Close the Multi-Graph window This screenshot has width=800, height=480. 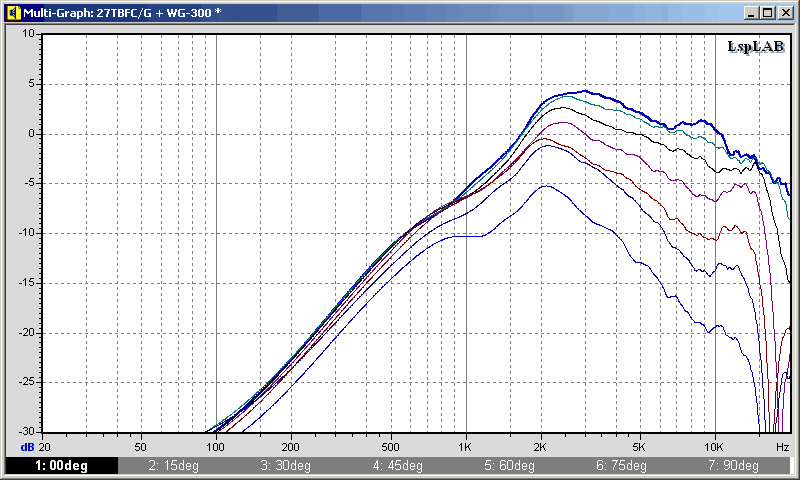pos(786,13)
